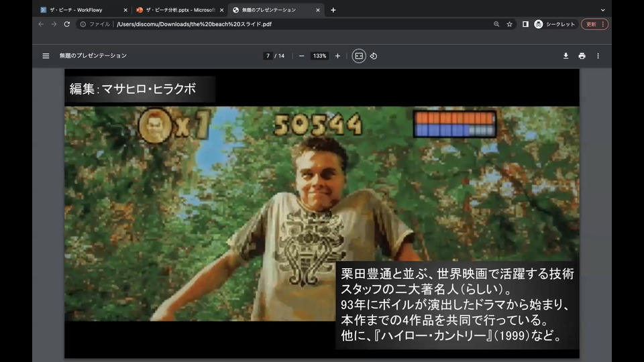
Task: Click the incognito シークレット profile indicator
Action: (x=555, y=24)
